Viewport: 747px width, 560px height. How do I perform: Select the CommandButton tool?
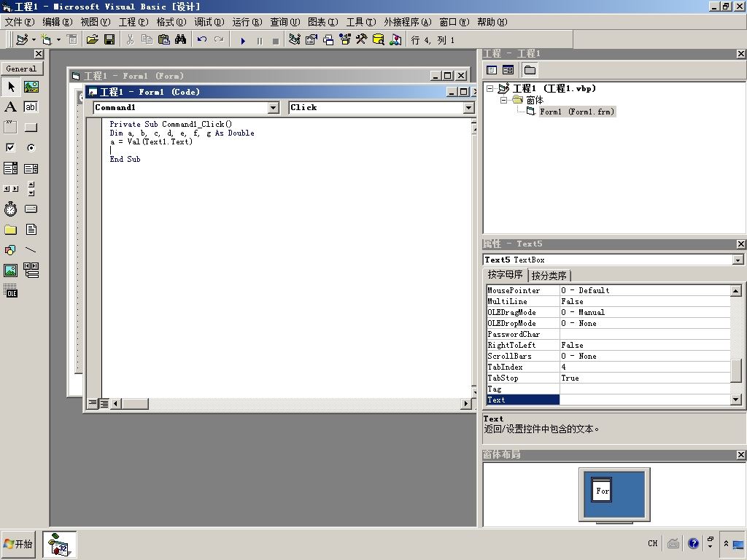(x=31, y=128)
